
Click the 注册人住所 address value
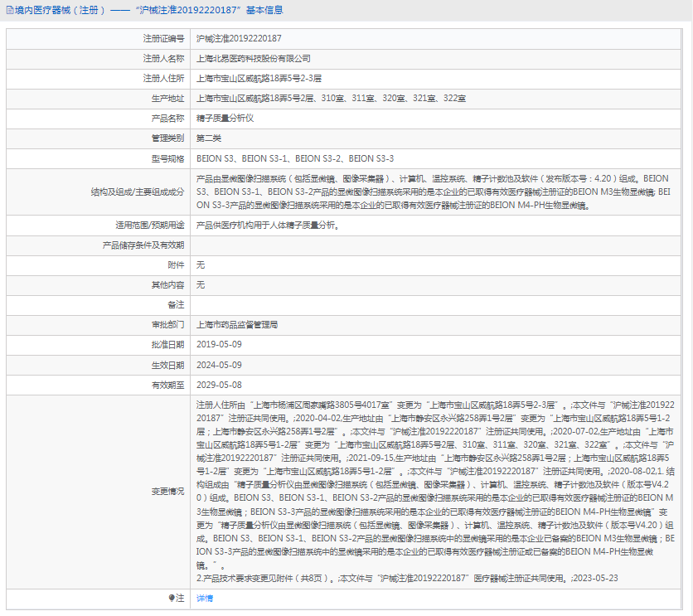click(259, 79)
